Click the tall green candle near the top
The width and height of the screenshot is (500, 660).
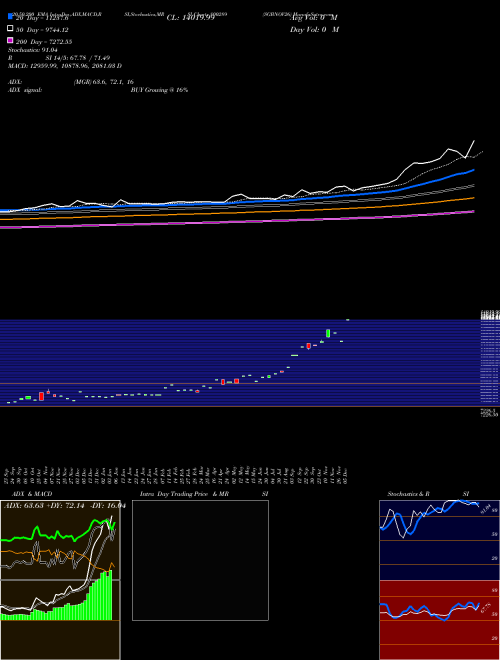328,333
